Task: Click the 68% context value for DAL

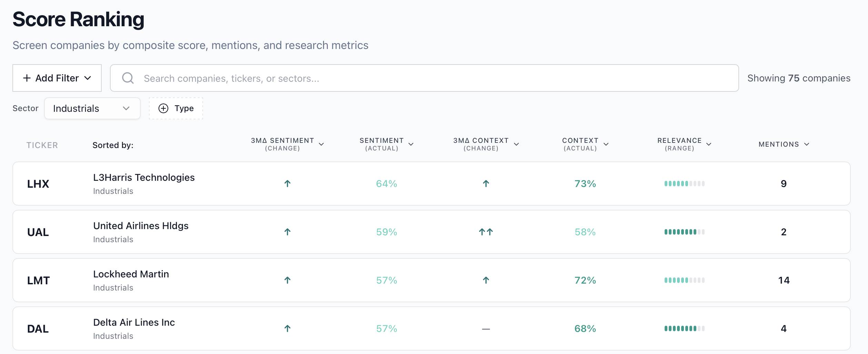Action: (585, 328)
